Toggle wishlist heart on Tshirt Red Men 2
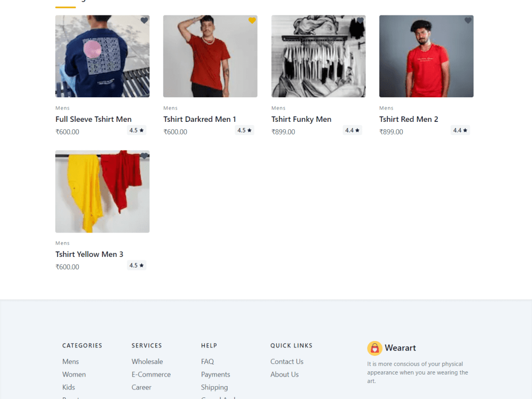 [468, 20]
